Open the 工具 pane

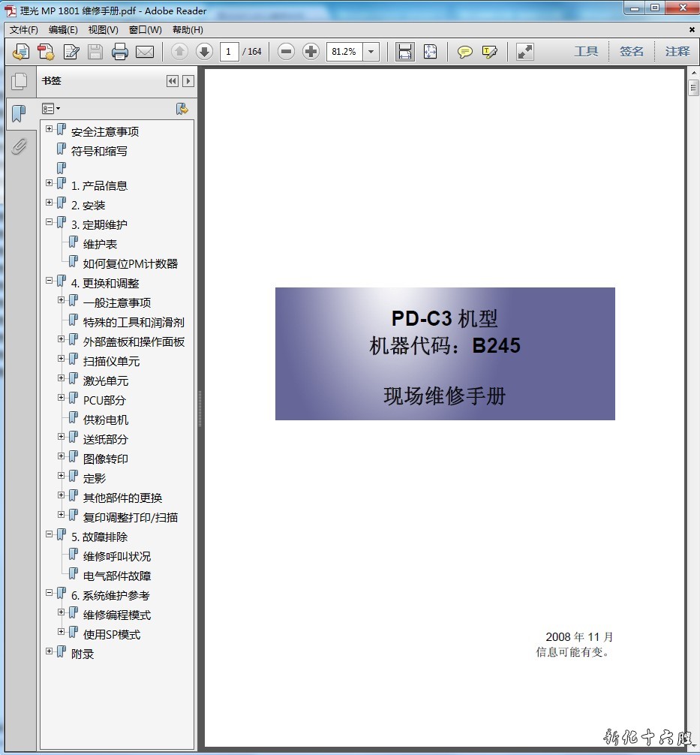pos(586,52)
